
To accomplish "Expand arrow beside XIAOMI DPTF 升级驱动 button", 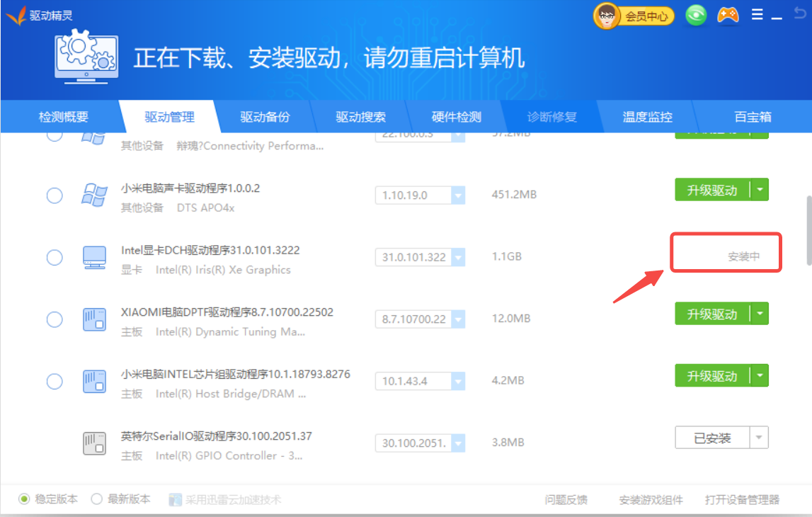I will [x=760, y=313].
